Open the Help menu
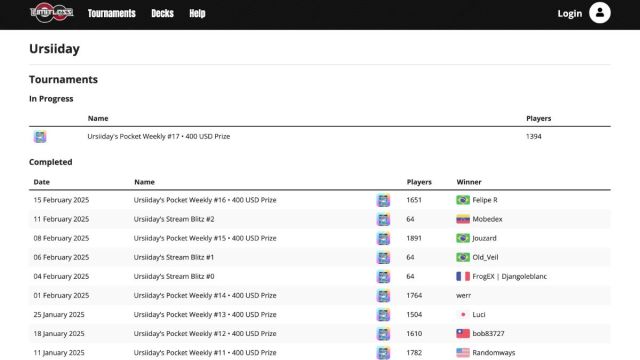The width and height of the screenshot is (640, 360). [197, 13]
